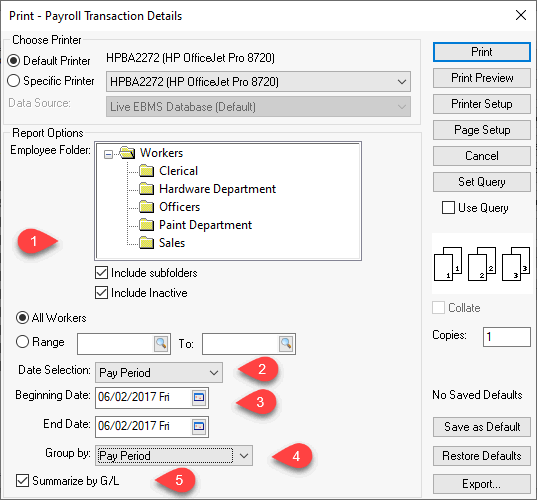Image resolution: width=537 pixels, height=500 pixels.
Task: Click the Export... button
Action: (x=482, y=484)
